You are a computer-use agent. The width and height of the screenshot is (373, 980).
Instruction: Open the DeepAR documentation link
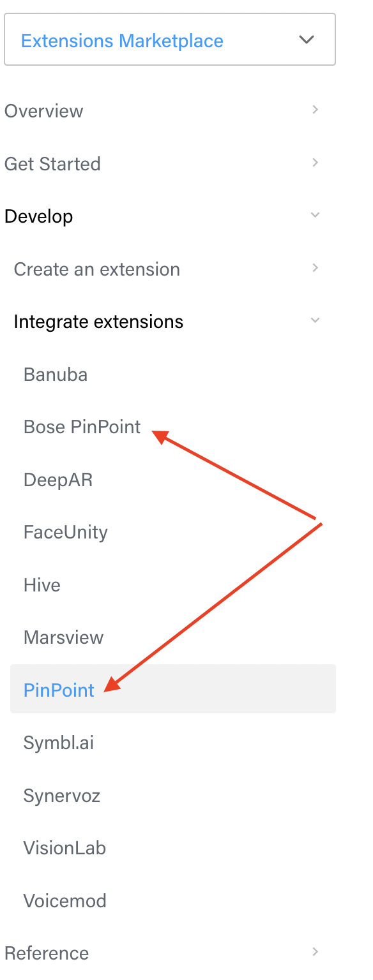tap(57, 479)
